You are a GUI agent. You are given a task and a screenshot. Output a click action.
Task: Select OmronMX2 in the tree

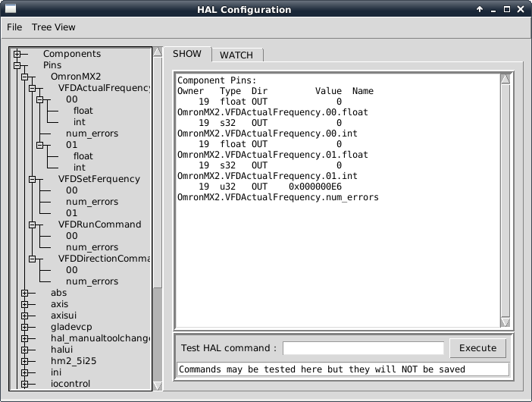(76, 77)
